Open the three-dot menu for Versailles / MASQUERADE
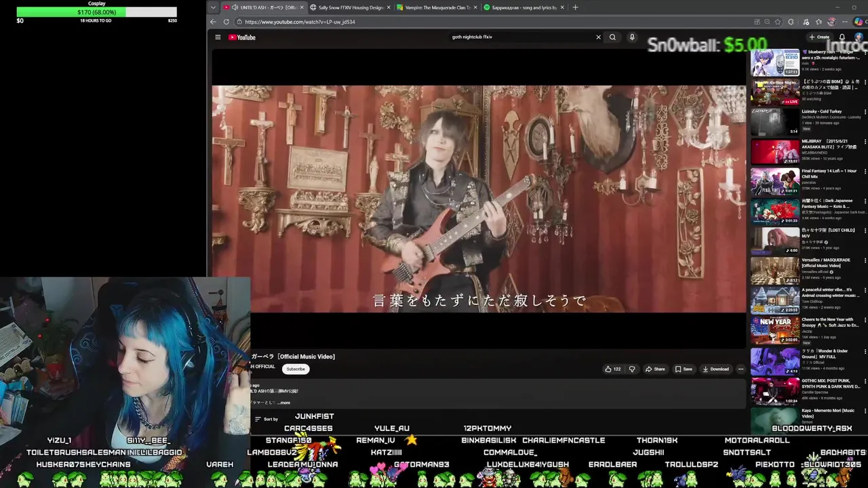 pyautogui.click(x=865, y=261)
